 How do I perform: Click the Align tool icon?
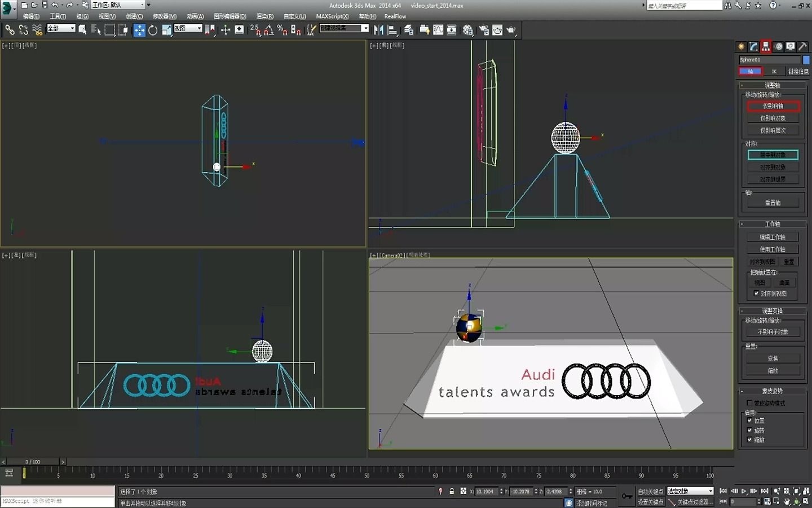click(x=392, y=30)
